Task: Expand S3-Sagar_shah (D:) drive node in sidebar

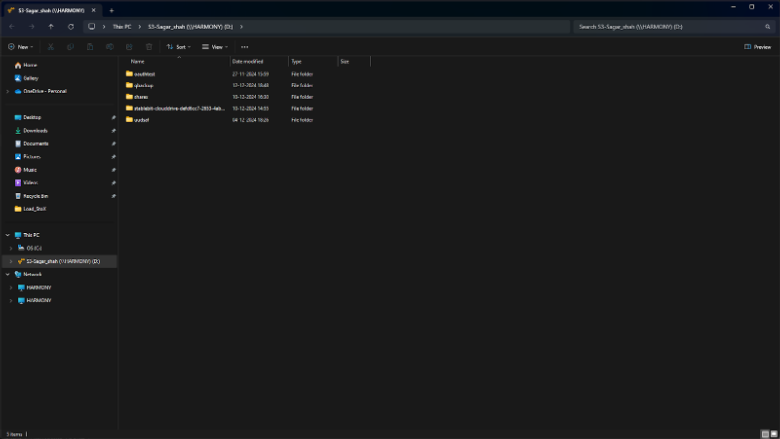Action: coord(11,262)
